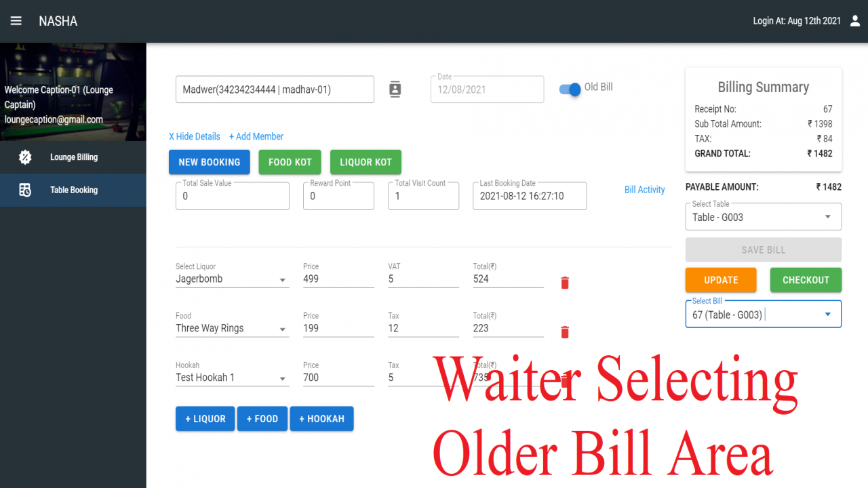
Task: Open the Select Liquor Jagerbomb dropdown
Action: (x=232, y=279)
